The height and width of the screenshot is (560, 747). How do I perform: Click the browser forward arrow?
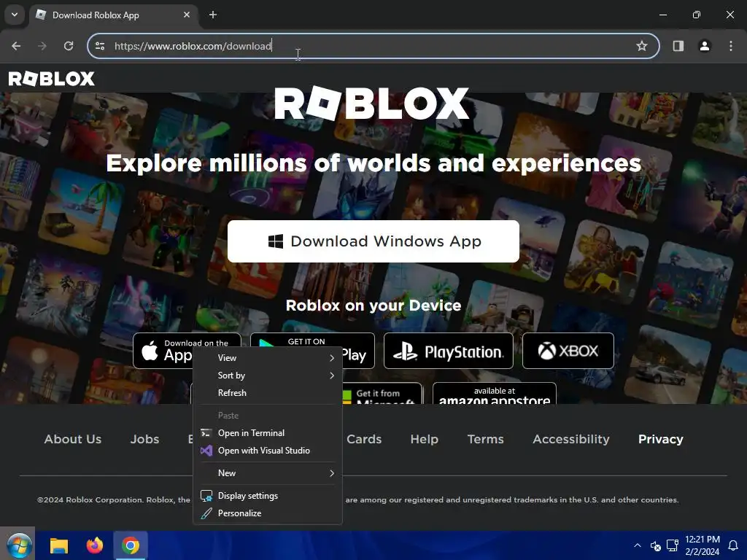pos(42,46)
